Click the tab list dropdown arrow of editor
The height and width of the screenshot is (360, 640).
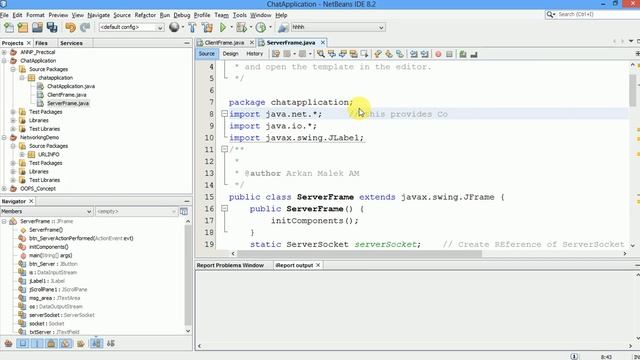coord(631,42)
